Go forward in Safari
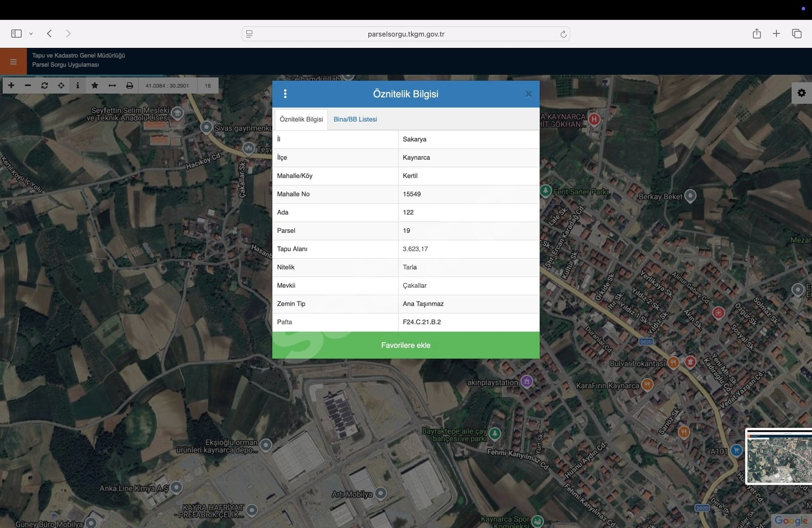Image resolution: width=812 pixels, height=528 pixels. (68, 34)
